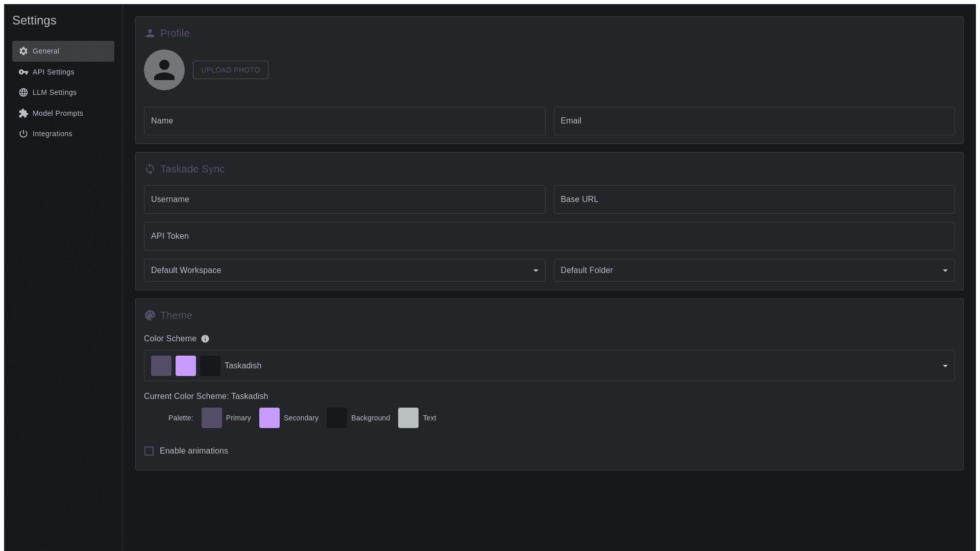Click into the Email field
The width and height of the screenshot is (980, 551).
pyautogui.click(x=754, y=121)
